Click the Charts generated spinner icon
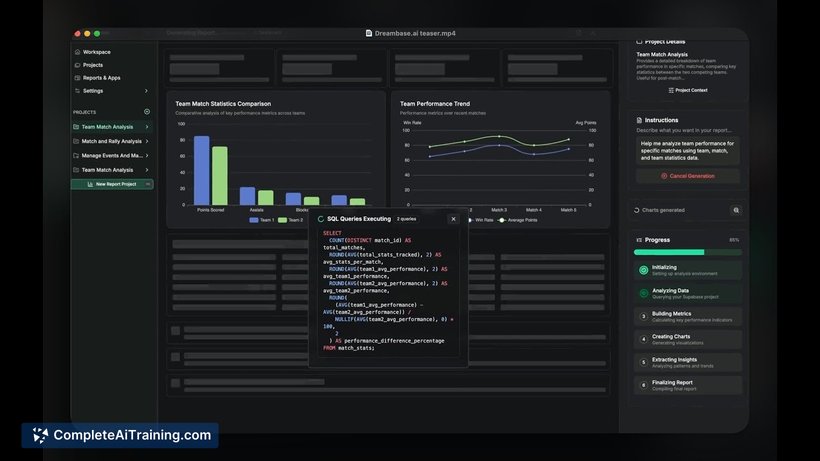Viewport: 820px width, 461px height. pos(637,210)
